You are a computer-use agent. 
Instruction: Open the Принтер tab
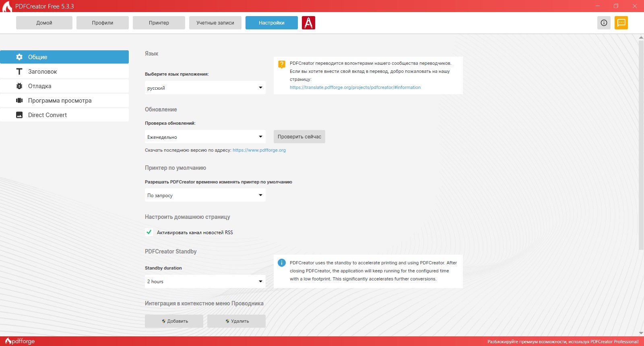(x=159, y=23)
